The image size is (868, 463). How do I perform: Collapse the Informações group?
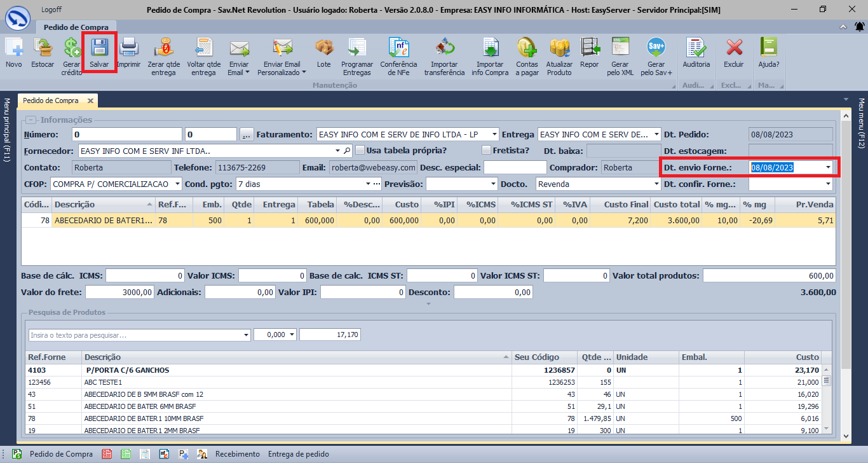coord(30,120)
